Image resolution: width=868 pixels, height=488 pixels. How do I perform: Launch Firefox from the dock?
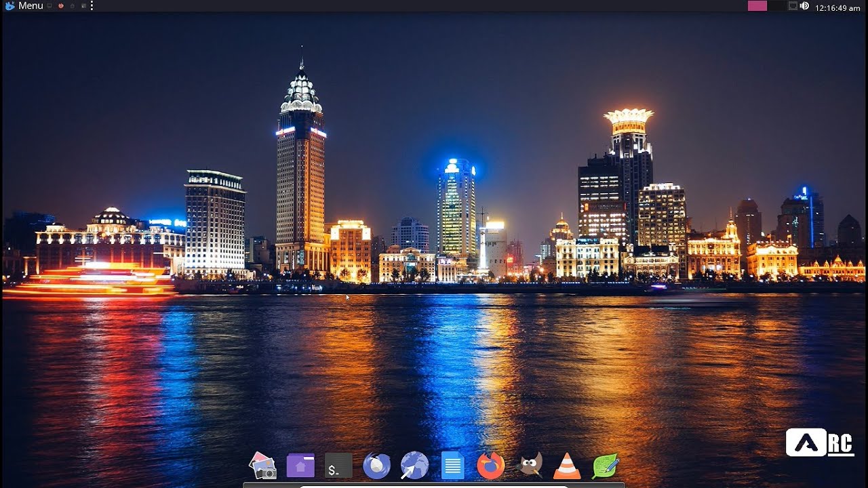pyautogui.click(x=490, y=466)
